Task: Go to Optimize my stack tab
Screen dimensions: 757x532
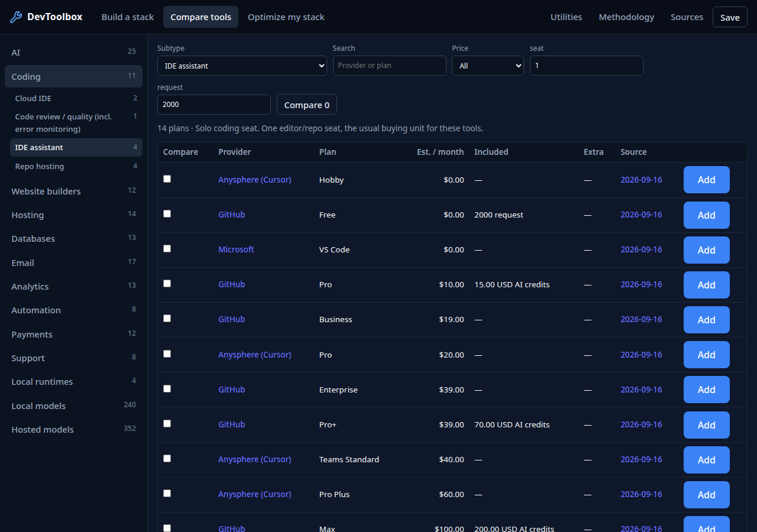Action: [286, 17]
